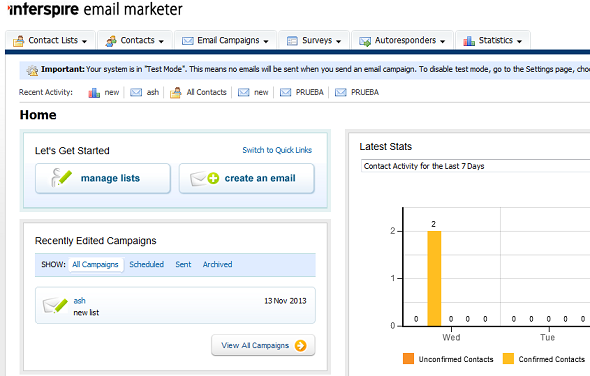Open the recent activity 'new' statistics icon
The image size is (590, 376).
pos(94,93)
